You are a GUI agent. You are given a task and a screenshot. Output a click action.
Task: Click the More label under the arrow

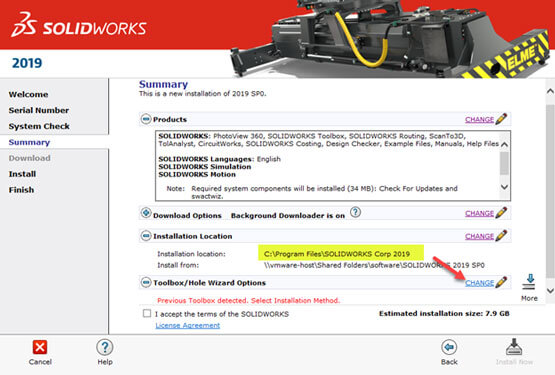[x=529, y=298]
